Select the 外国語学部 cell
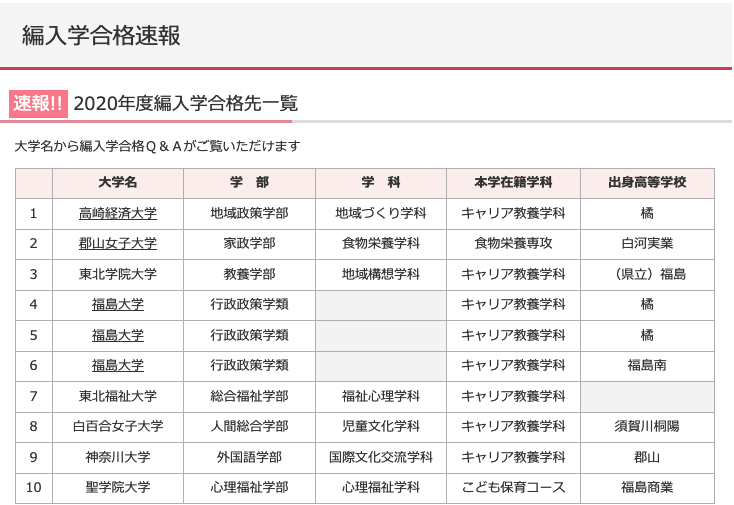The height and width of the screenshot is (505, 734). pyautogui.click(x=249, y=457)
